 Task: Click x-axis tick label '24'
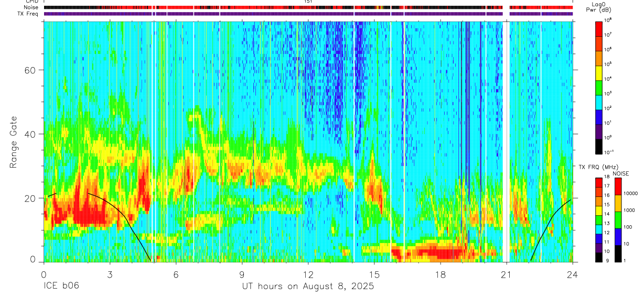[x=573, y=274]
